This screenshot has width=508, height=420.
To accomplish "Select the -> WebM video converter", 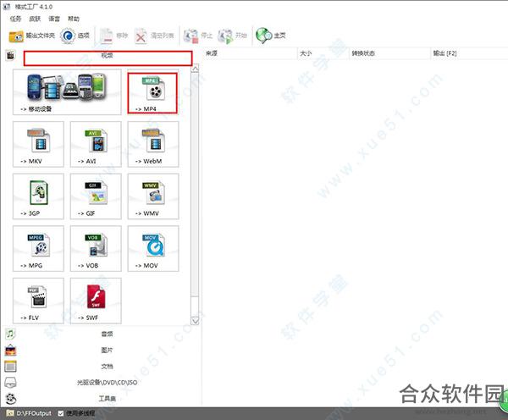I will pyautogui.click(x=153, y=144).
